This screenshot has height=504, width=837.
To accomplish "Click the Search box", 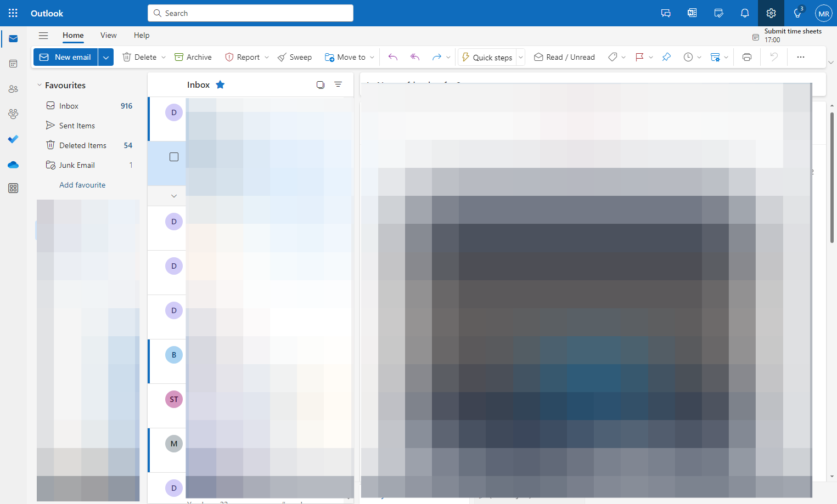I will 250,13.
